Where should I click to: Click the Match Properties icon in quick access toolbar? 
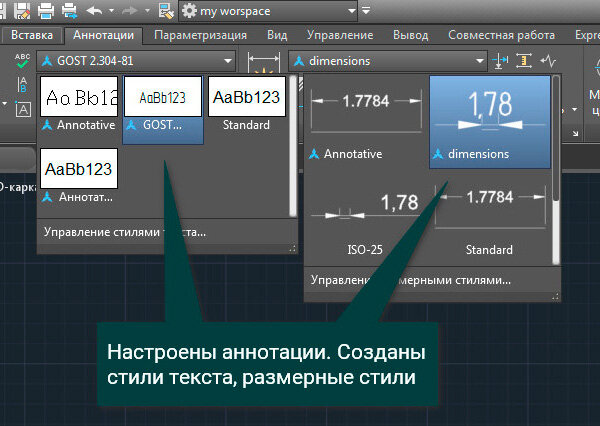point(166,11)
